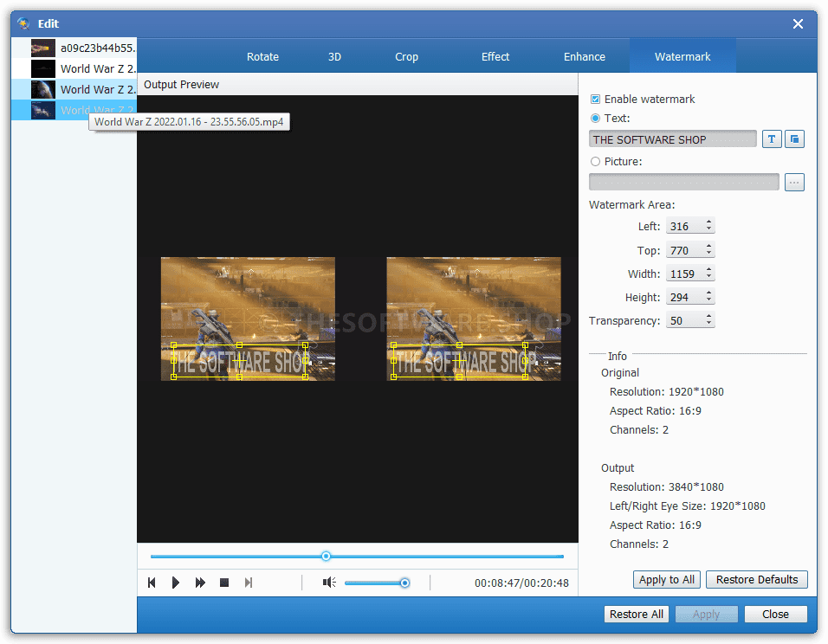Screen dimensions: 828x644
Task: Click the Edit window app icon
Action: (23, 23)
